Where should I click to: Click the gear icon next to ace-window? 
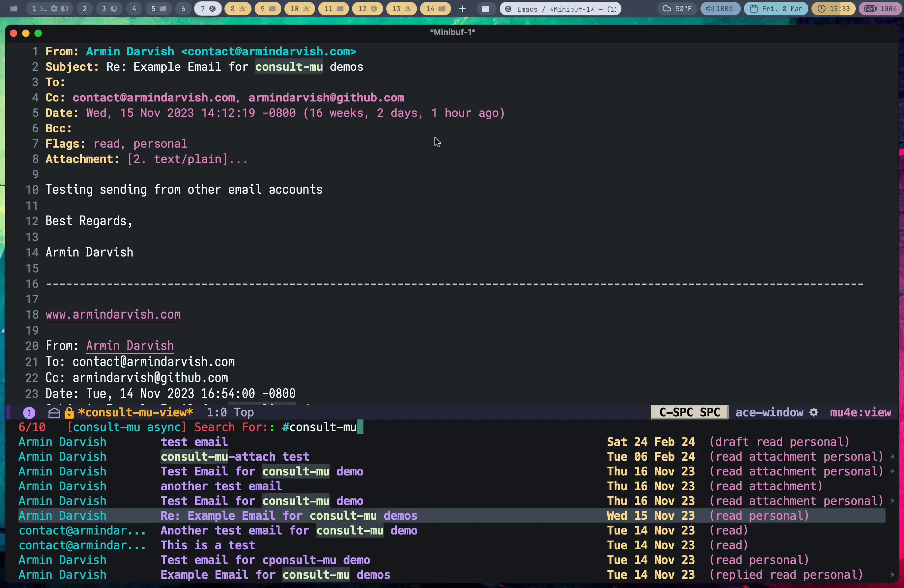point(814,412)
